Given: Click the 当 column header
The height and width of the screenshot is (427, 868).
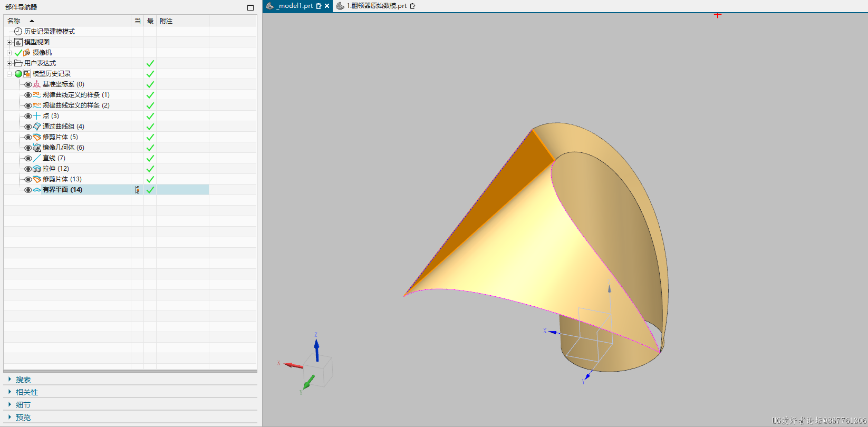Looking at the screenshot, I should tap(138, 21).
